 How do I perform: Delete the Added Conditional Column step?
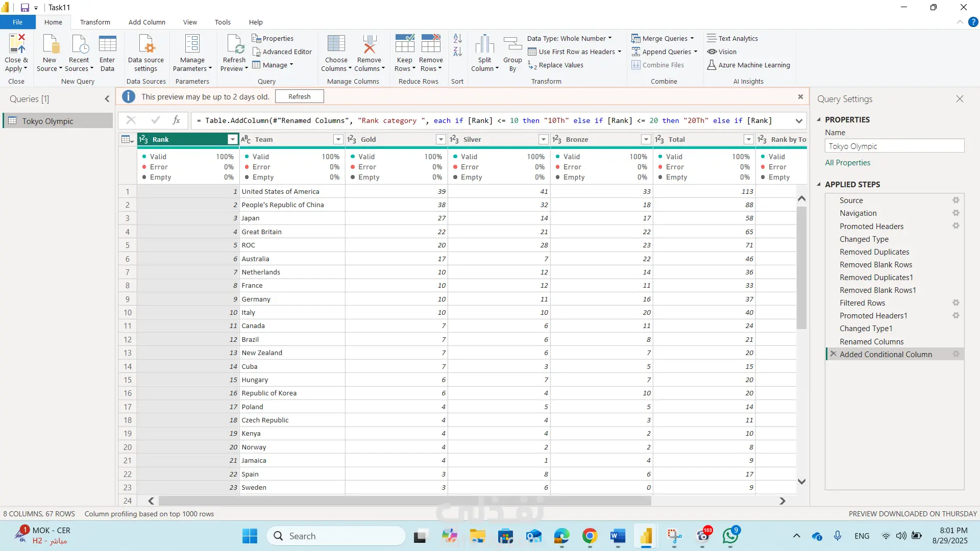[x=834, y=354]
